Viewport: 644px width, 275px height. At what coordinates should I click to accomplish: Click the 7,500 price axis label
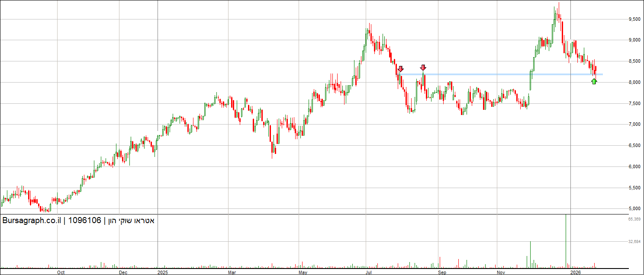pyautogui.click(x=634, y=104)
